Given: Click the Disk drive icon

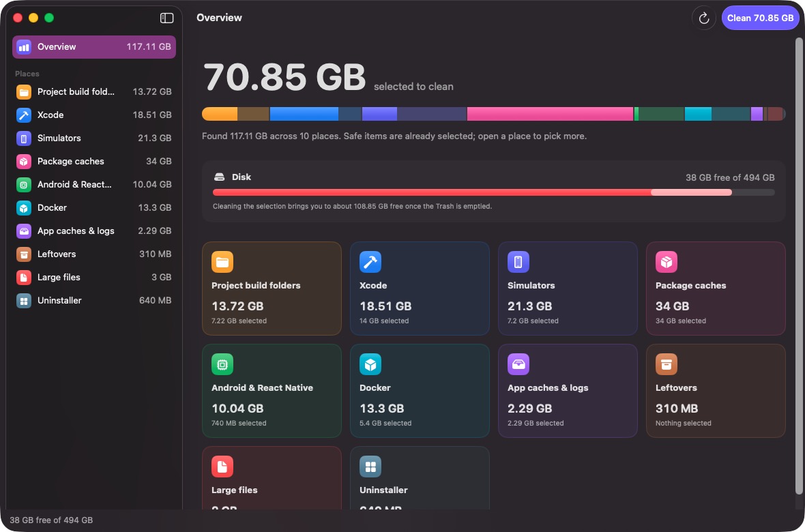Looking at the screenshot, I should pyautogui.click(x=219, y=177).
